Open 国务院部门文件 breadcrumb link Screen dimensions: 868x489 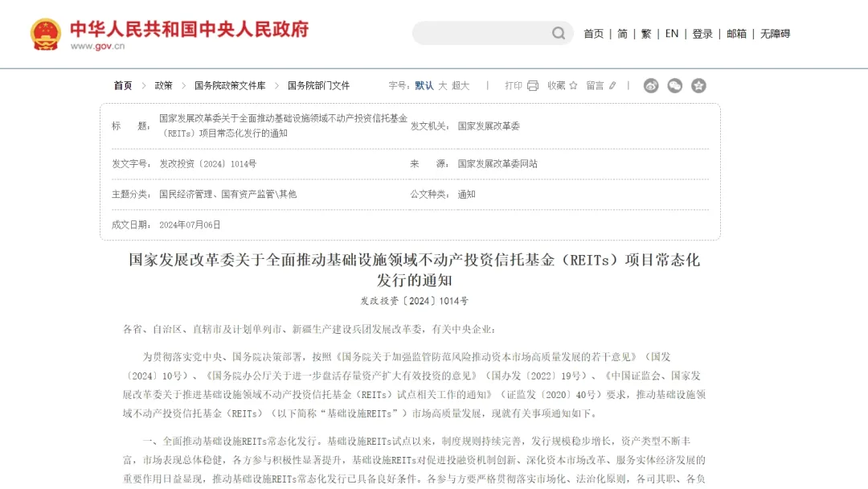(x=318, y=85)
